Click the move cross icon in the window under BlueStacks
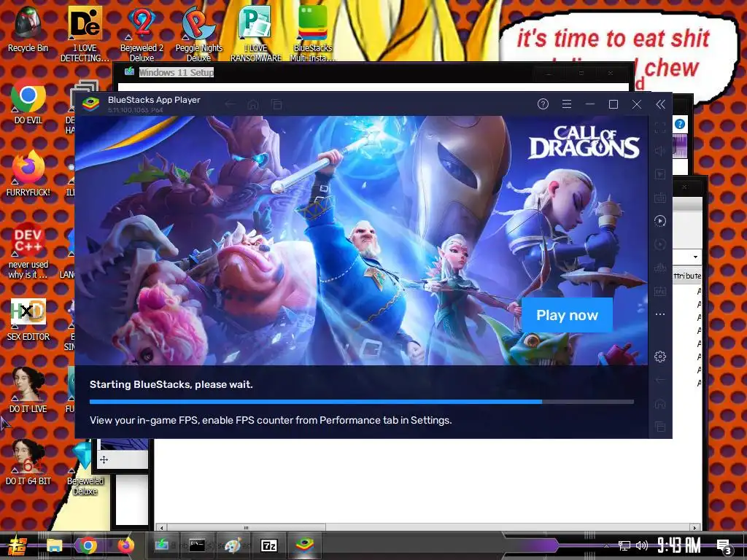747x560 pixels. tap(104, 459)
